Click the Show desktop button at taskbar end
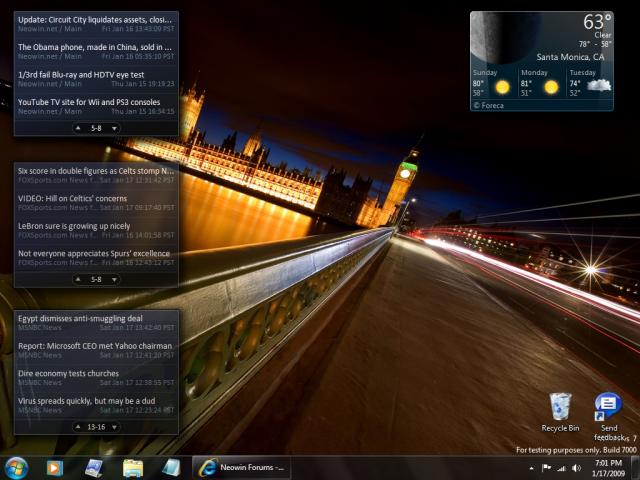This screenshot has height=480, width=640. coord(635,468)
